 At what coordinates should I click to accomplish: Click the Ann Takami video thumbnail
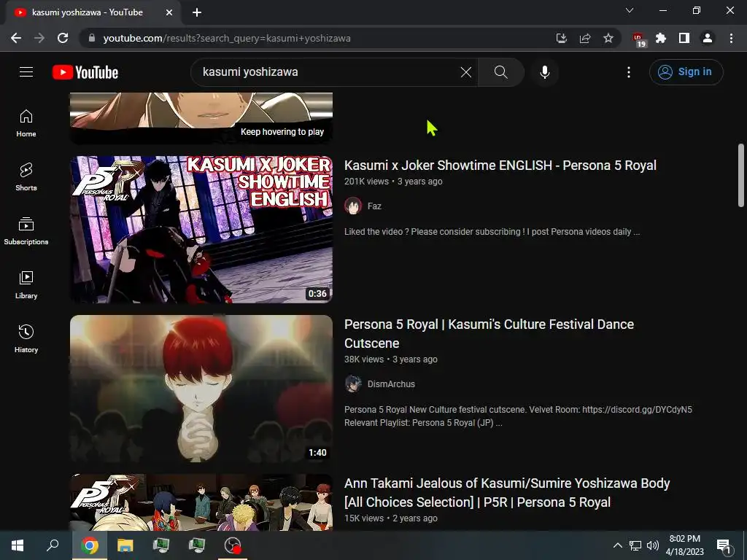point(201,502)
